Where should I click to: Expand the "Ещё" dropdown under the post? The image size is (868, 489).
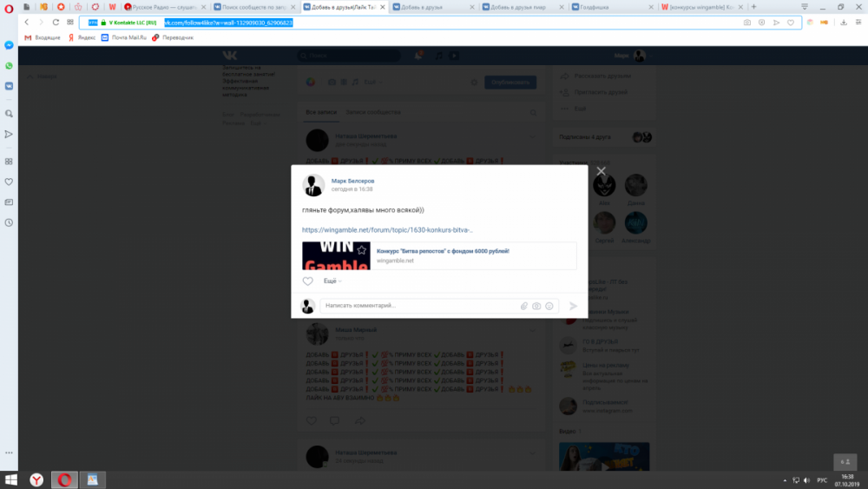332,281
